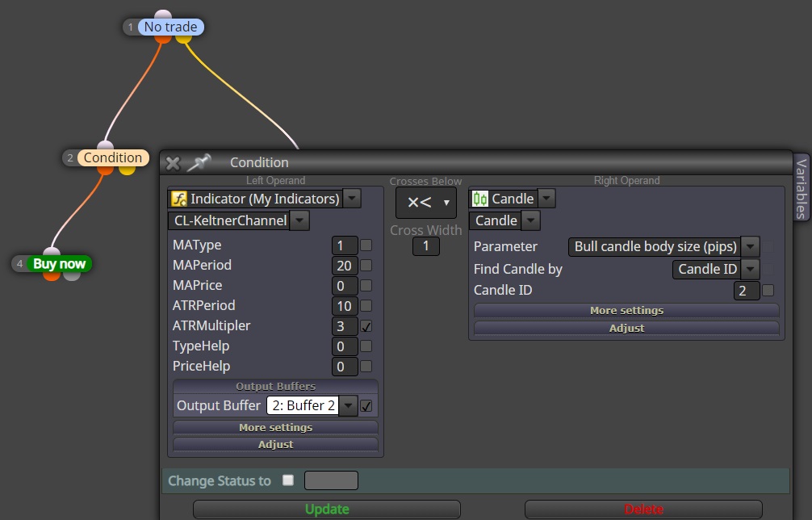Click the Right Operand label
Screen dimensions: 812x520
(x=626, y=180)
